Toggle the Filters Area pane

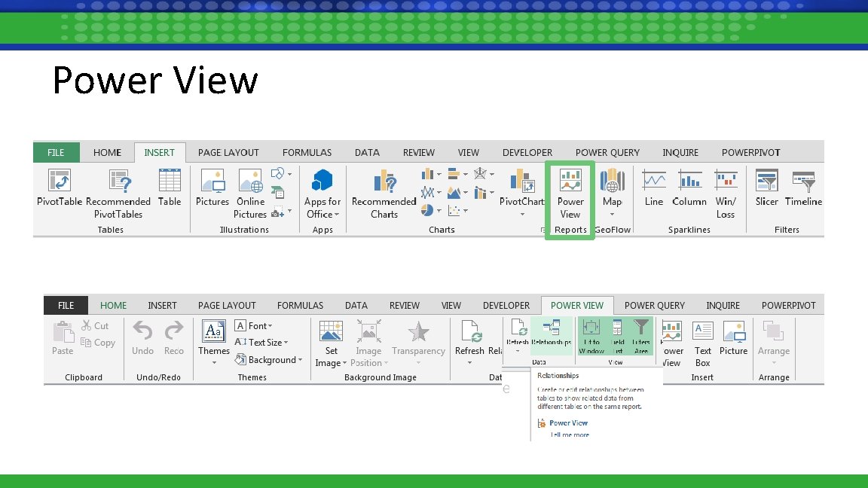coord(641,335)
